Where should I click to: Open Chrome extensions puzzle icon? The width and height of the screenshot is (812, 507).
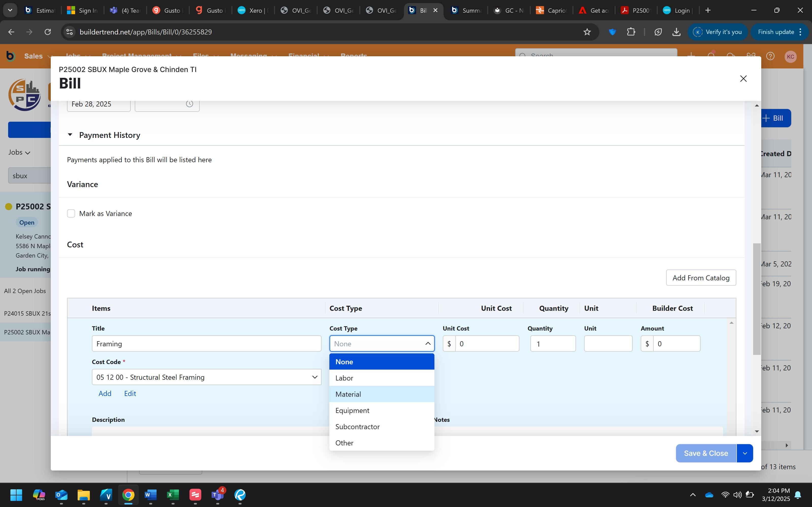pyautogui.click(x=631, y=32)
